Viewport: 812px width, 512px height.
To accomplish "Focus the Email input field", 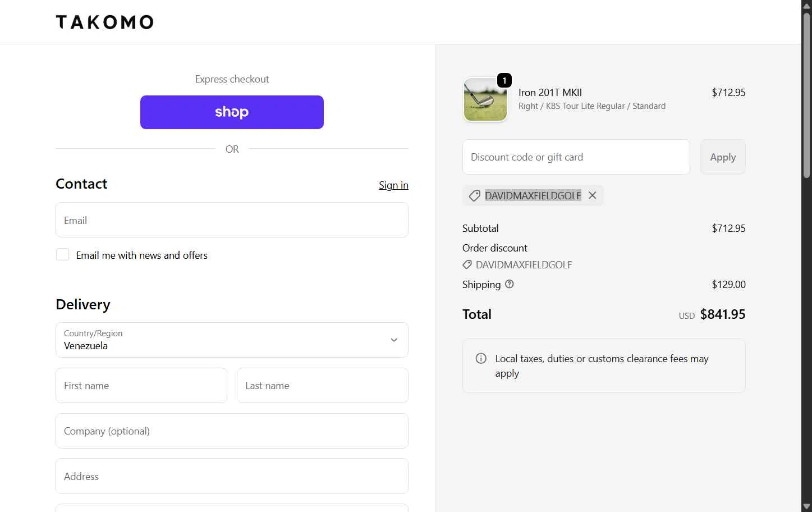I will [x=232, y=220].
